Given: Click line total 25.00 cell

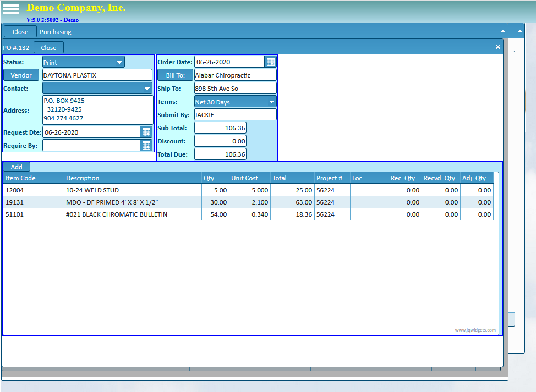Looking at the screenshot, I should coord(292,190).
